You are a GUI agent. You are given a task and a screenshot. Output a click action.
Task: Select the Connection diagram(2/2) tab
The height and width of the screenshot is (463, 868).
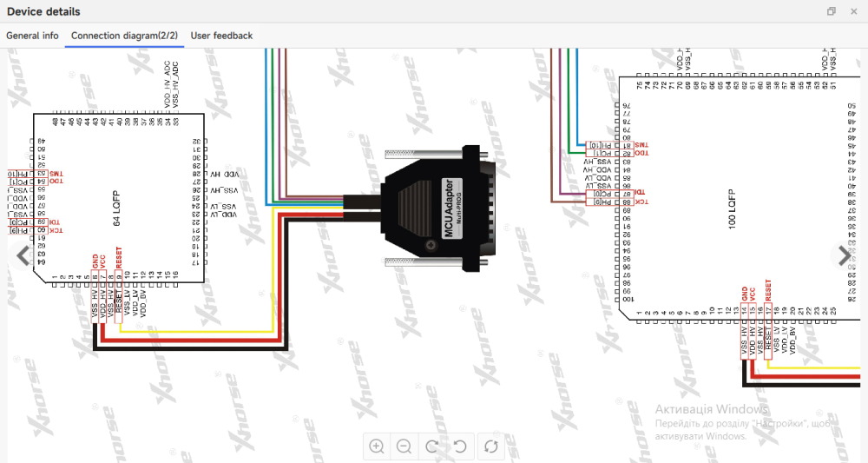tap(124, 36)
